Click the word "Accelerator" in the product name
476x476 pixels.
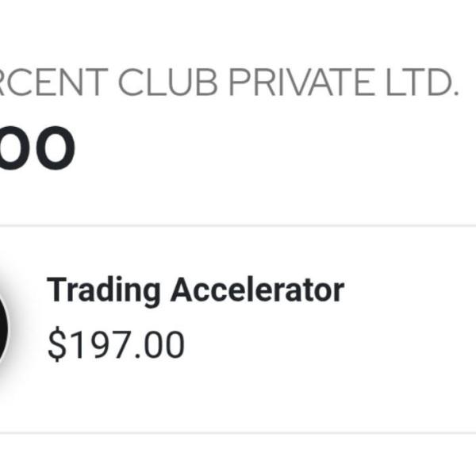coord(258,291)
